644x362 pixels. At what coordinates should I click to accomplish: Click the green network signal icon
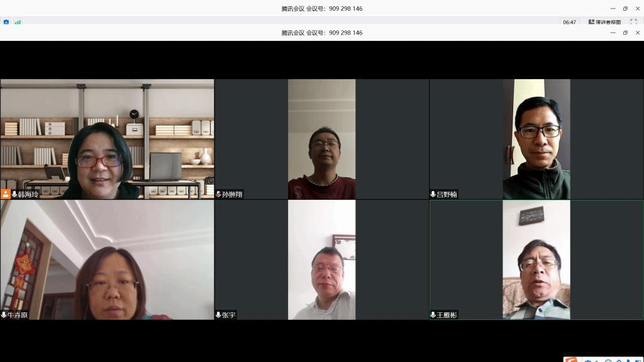[18, 22]
